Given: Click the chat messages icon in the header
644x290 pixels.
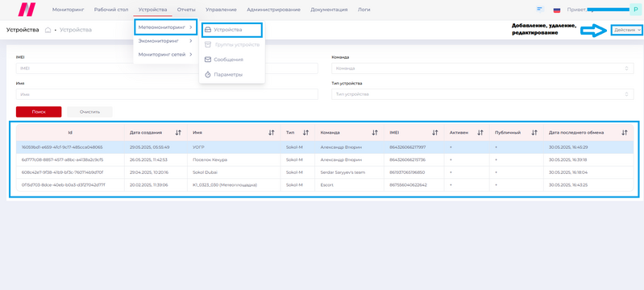Looking at the screenshot, I should click(x=540, y=9).
